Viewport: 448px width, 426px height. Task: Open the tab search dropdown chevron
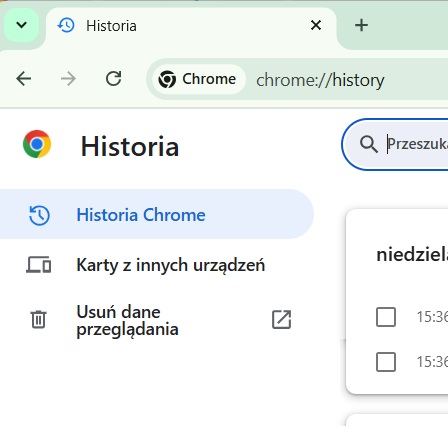tap(21, 25)
